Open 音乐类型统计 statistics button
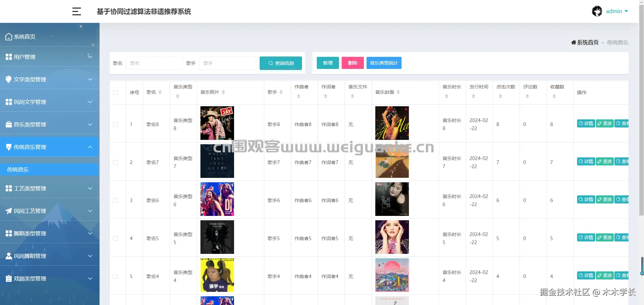This screenshot has width=644, height=305. (x=384, y=63)
